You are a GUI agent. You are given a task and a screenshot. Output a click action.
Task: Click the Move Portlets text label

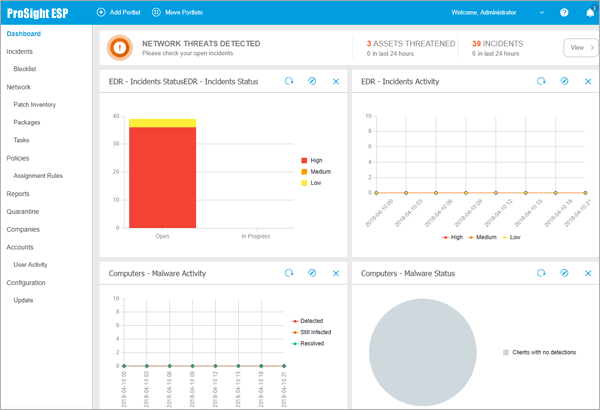184,12
